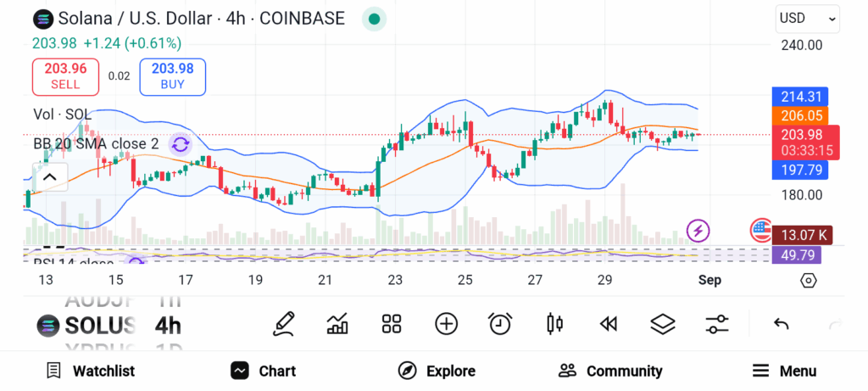868x391 pixels.
Task: Change the 4h timeframe interval
Action: coord(168,325)
